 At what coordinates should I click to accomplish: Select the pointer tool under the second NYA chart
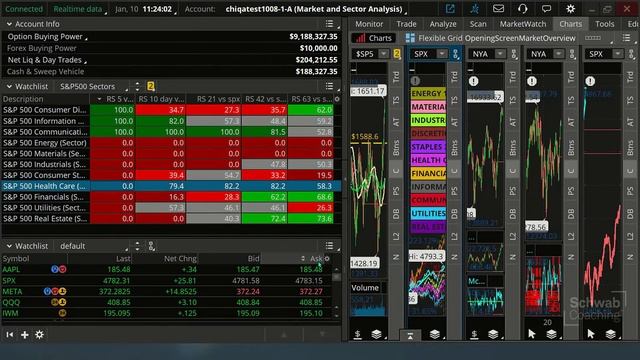coord(531,334)
